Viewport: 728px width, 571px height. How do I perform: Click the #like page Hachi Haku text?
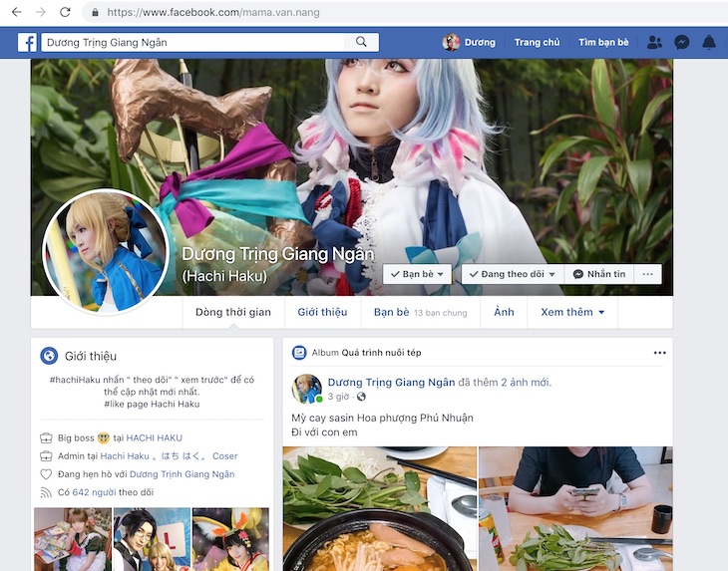coord(152,404)
